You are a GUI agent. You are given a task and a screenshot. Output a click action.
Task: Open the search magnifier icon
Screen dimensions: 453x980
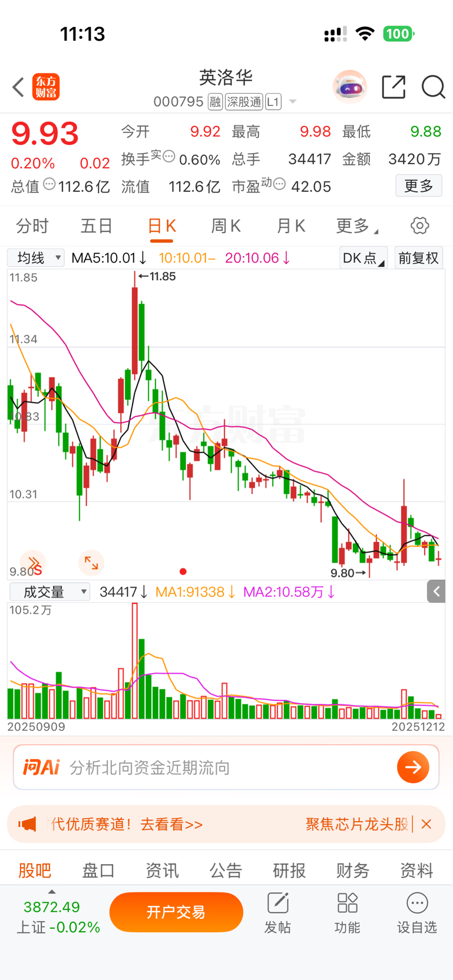pos(433,87)
